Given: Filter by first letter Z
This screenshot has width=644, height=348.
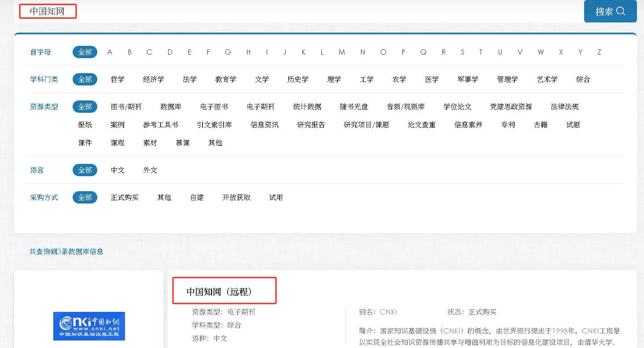Looking at the screenshot, I should click(x=599, y=52).
